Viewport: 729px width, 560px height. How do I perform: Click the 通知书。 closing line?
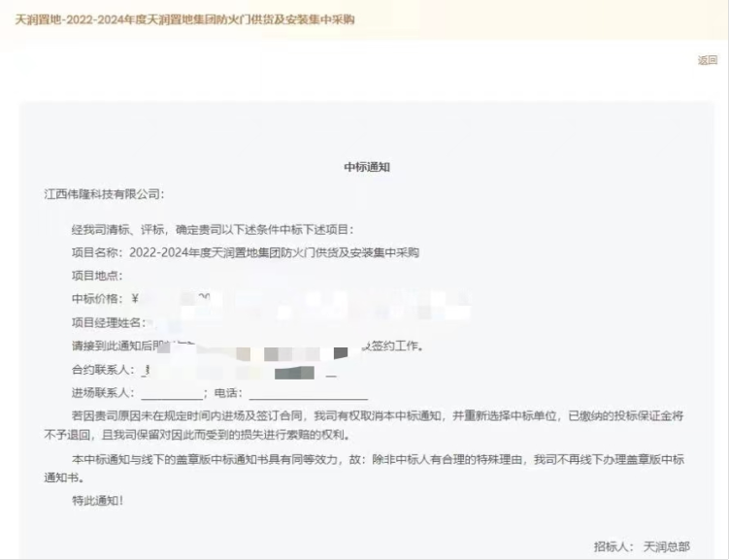[65, 478]
